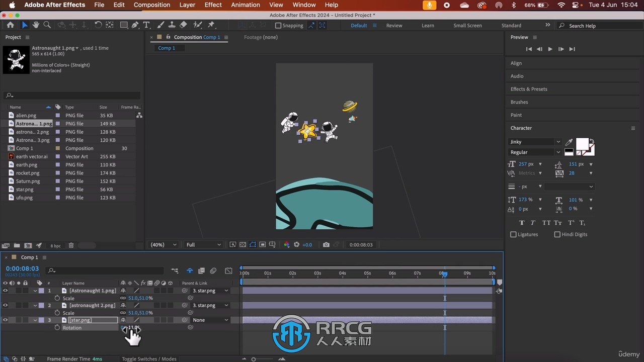Toggle the timeline shy layers switch
This screenshot has width=644, height=362.
pos(190,270)
